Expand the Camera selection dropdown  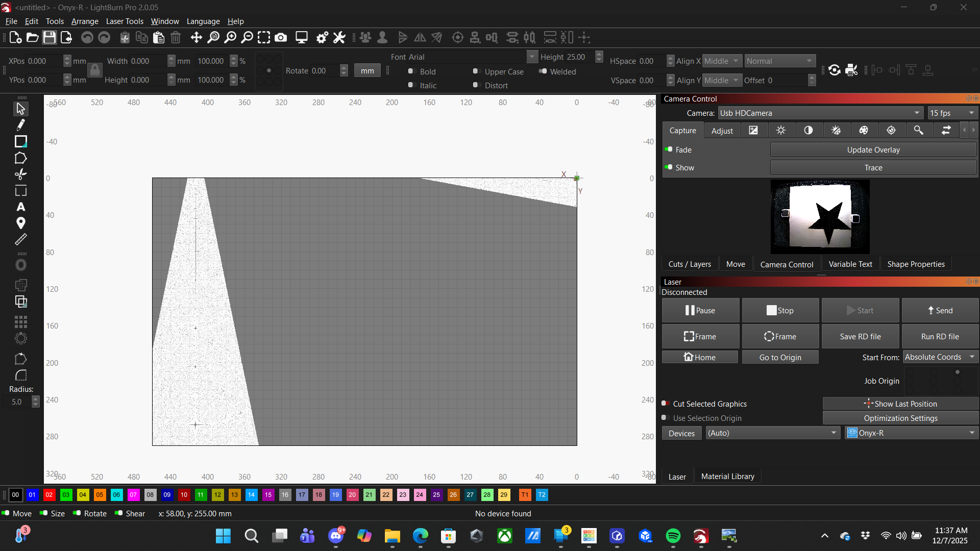(821, 113)
